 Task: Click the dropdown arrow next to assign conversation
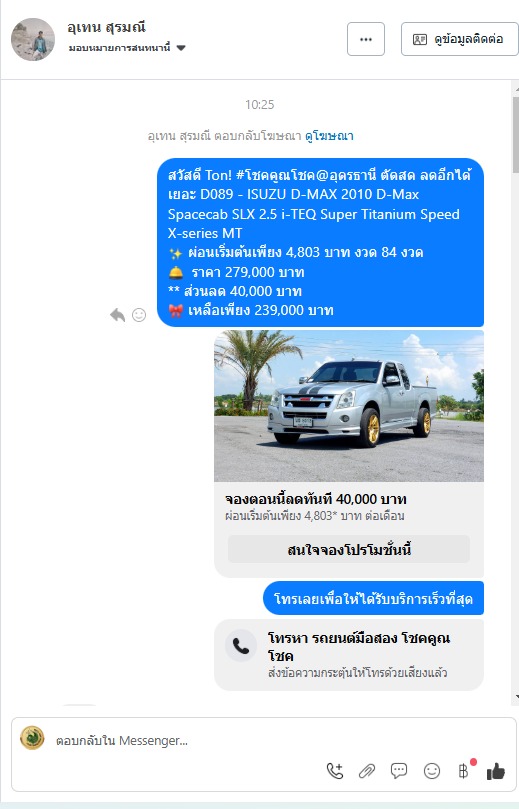[181, 48]
